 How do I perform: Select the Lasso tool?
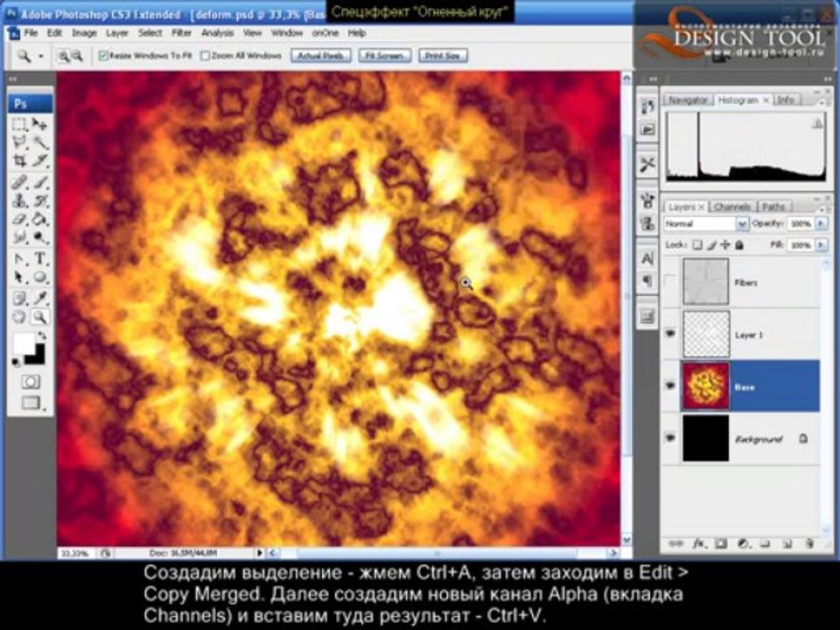point(20,143)
